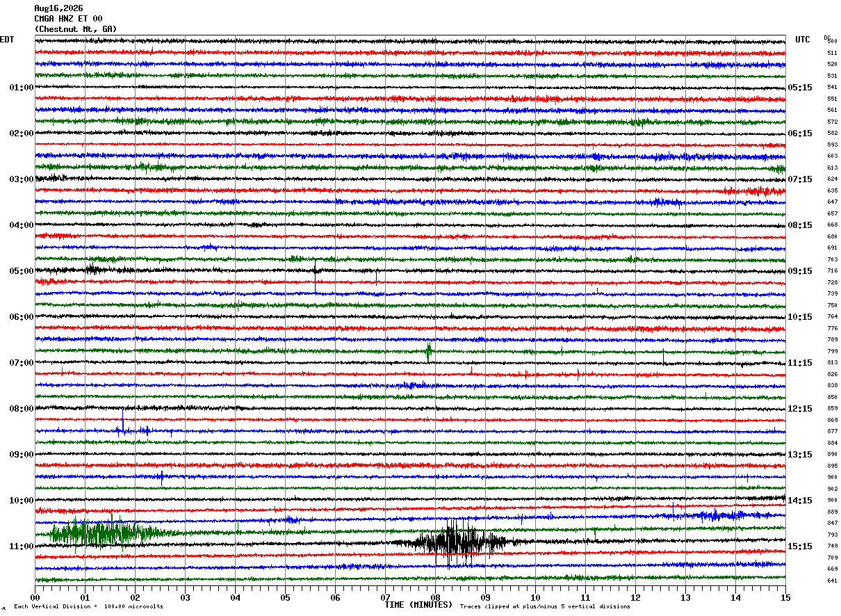Viewport: 841px width, 616px height.
Task: Click the '12:15' UTC time label
Action: (x=800, y=409)
